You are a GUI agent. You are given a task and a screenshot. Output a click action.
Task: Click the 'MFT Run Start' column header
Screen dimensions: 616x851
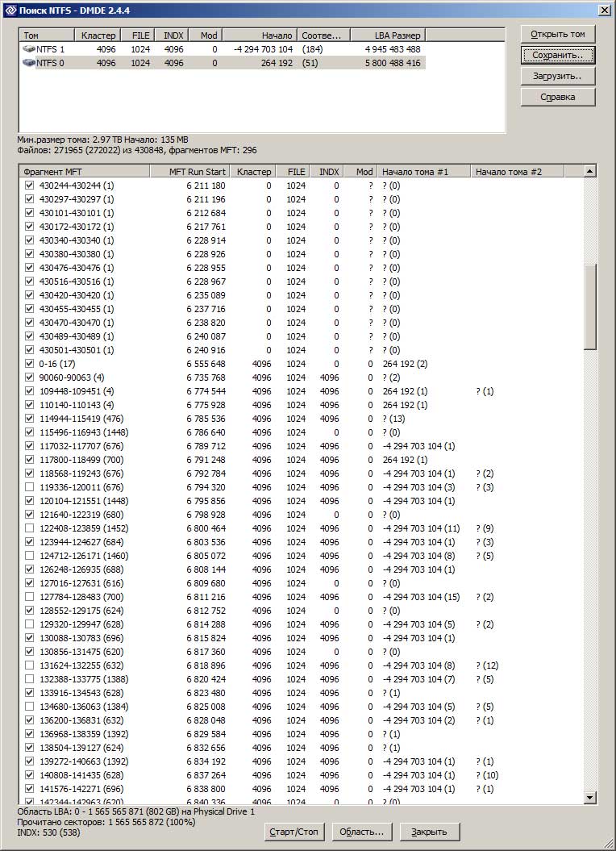(189, 172)
